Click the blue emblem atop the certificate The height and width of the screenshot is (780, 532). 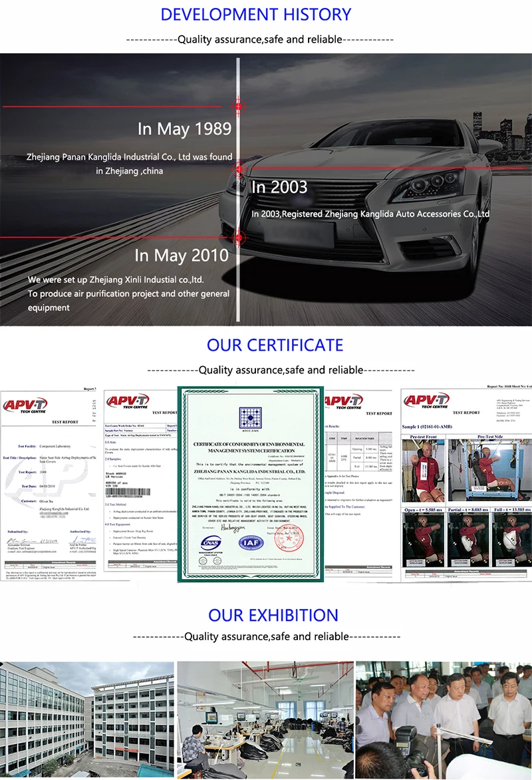tap(251, 418)
